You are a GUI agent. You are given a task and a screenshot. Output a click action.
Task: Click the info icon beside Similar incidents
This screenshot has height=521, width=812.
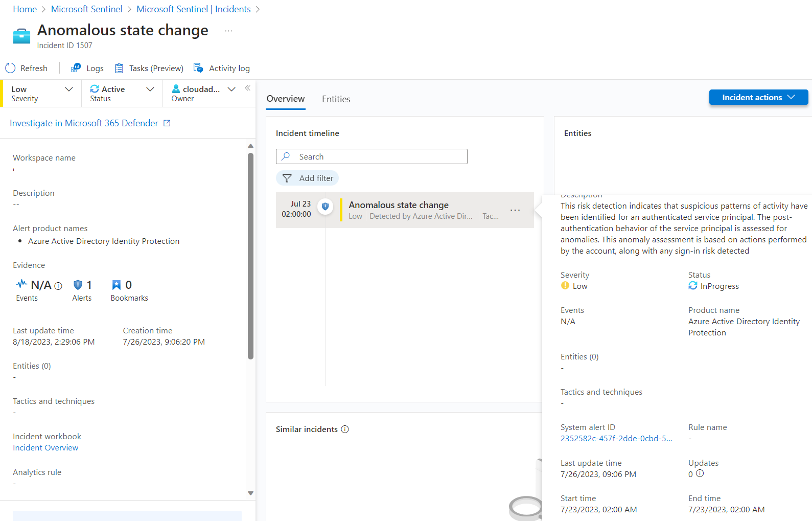click(345, 429)
